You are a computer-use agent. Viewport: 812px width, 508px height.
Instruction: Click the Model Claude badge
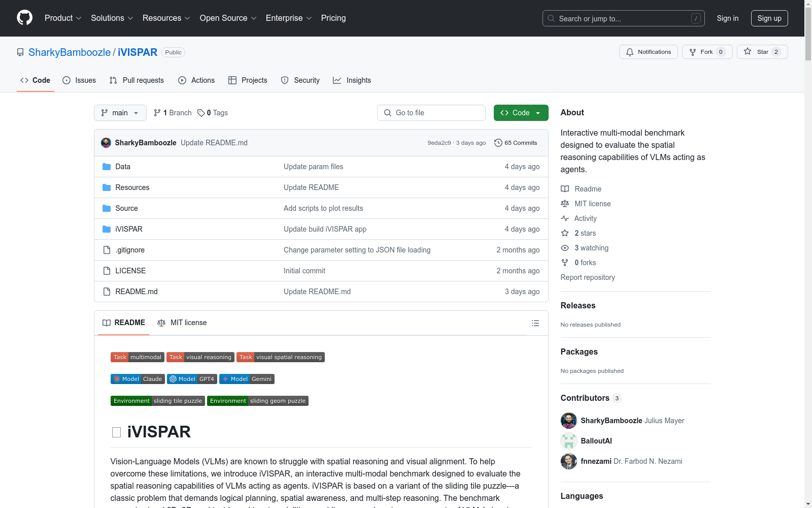click(x=138, y=379)
